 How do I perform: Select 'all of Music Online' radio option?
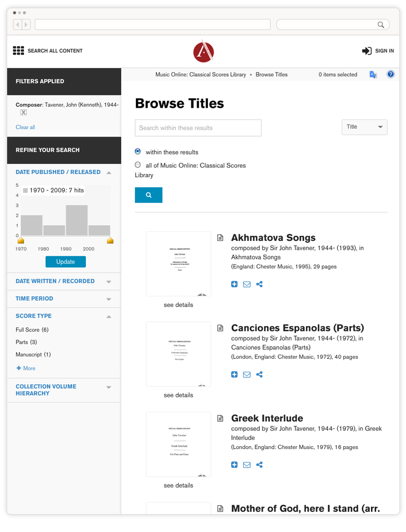point(138,165)
